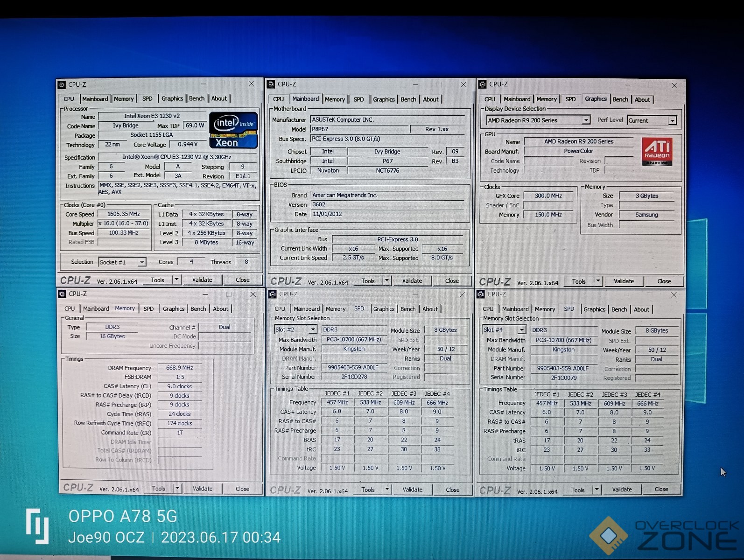Click the Close button in the Slot #4 window
The width and height of the screenshot is (744, 560).
[x=661, y=489]
